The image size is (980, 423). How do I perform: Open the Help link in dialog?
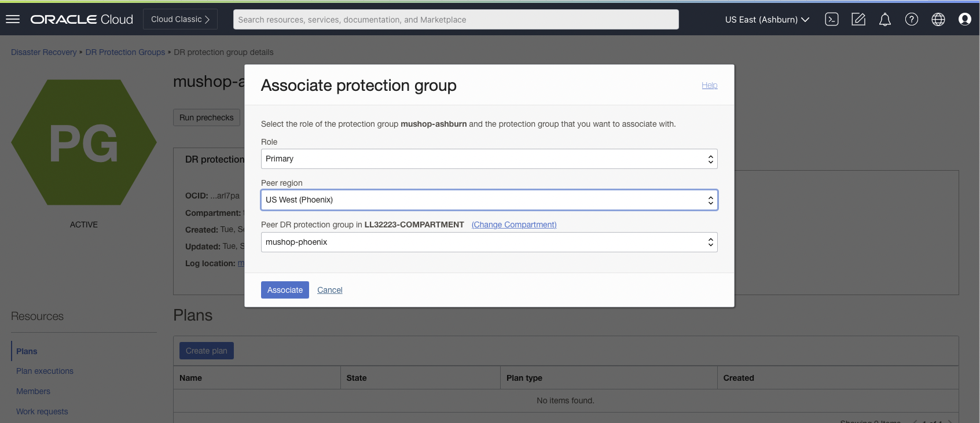(709, 85)
